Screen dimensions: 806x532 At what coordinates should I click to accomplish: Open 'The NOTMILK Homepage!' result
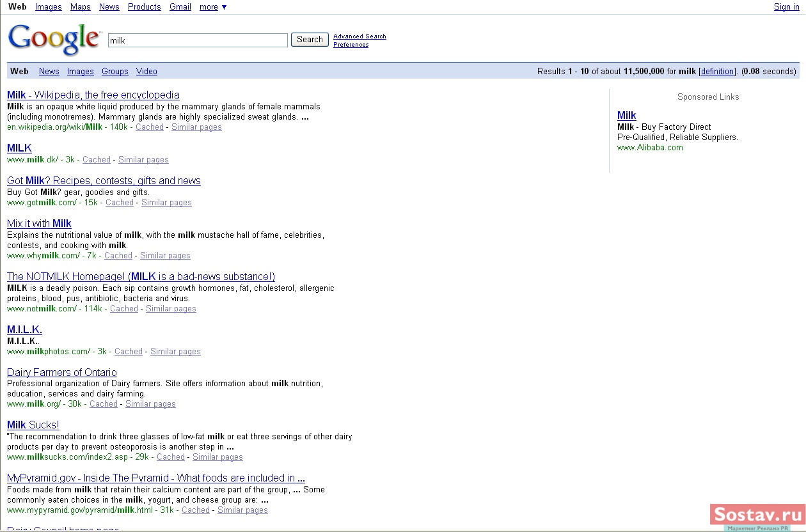(141, 277)
